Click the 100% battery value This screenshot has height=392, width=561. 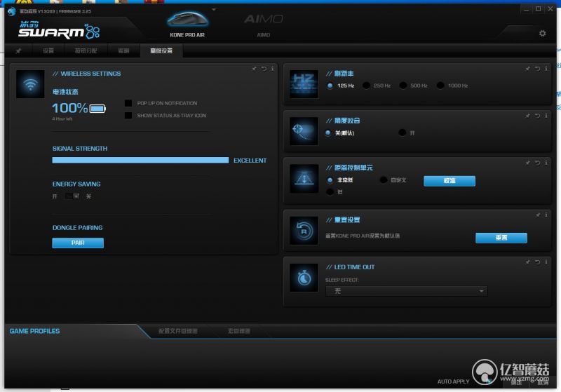click(69, 108)
